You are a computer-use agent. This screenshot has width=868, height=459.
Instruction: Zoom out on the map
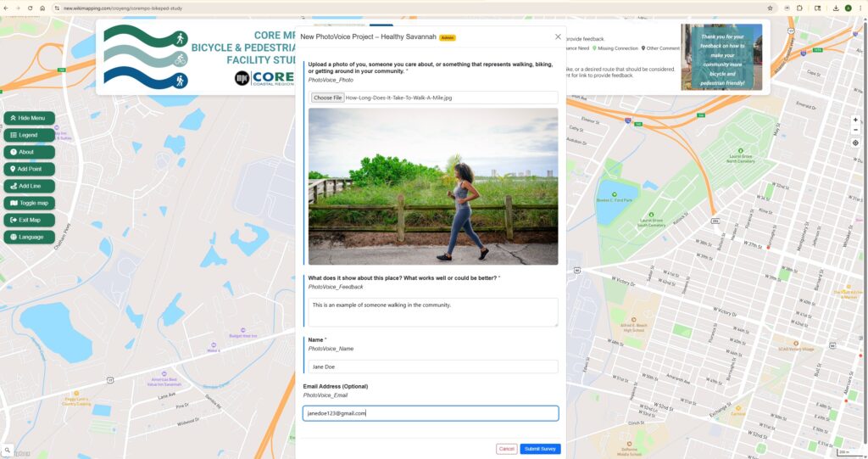click(x=855, y=131)
